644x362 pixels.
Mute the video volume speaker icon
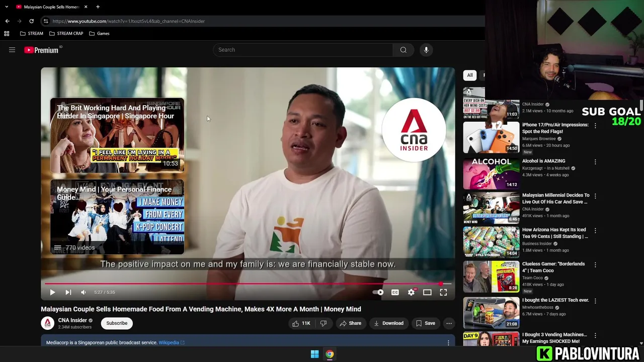(x=84, y=292)
